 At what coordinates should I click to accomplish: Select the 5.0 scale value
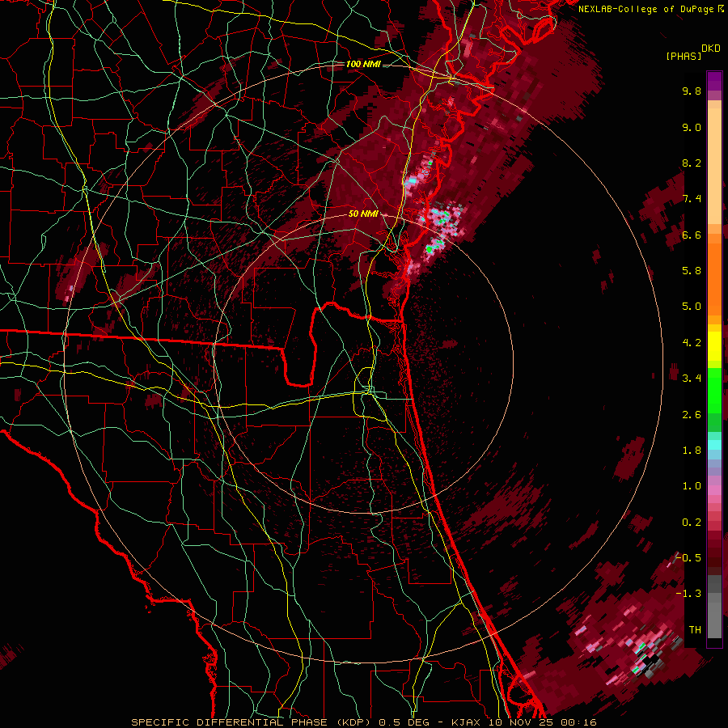692,307
